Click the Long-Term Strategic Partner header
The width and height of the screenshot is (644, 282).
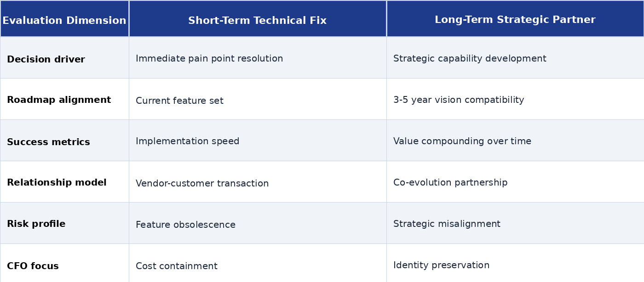click(515, 20)
